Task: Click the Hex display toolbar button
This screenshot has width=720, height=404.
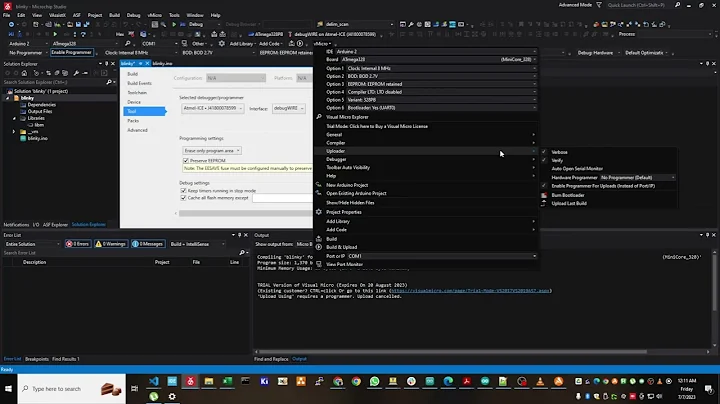Action: [120, 34]
